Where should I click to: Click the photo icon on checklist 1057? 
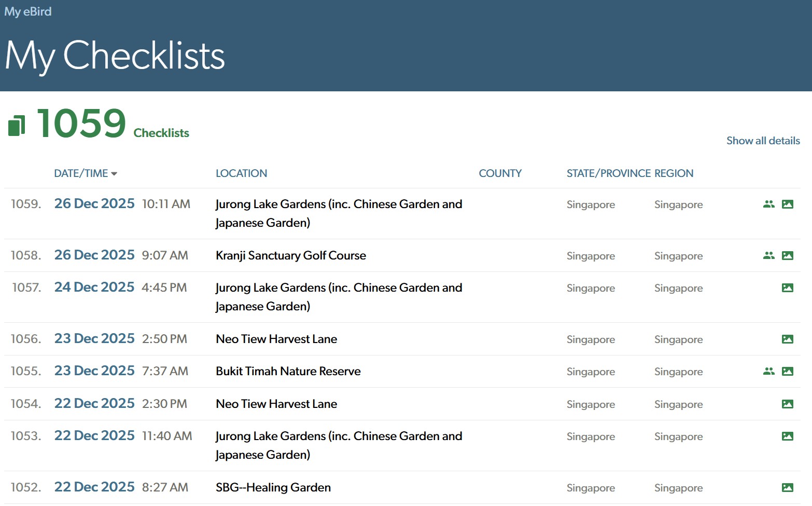(787, 288)
